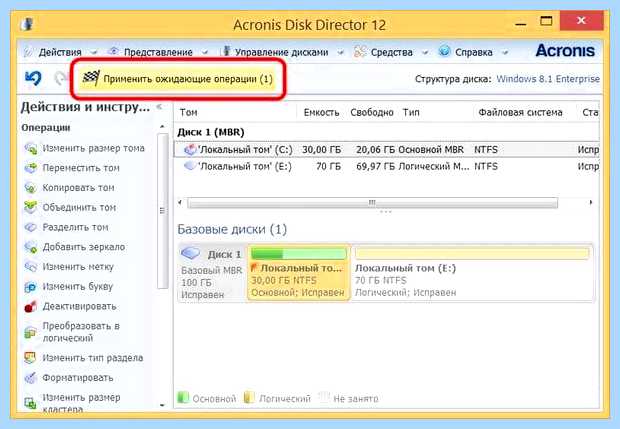This screenshot has width=620, height=429.
Task: Expand the Управление дисками dropdown arrow
Action: [340, 52]
